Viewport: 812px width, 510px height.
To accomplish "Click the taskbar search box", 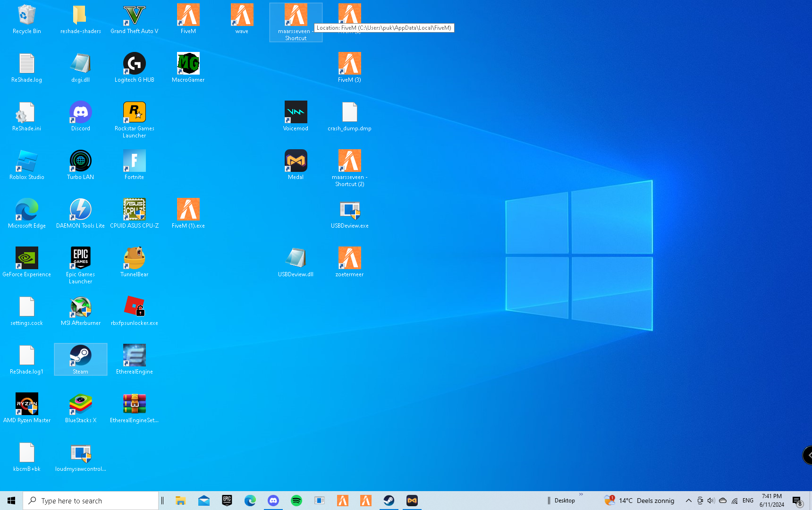I will coord(91,501).
